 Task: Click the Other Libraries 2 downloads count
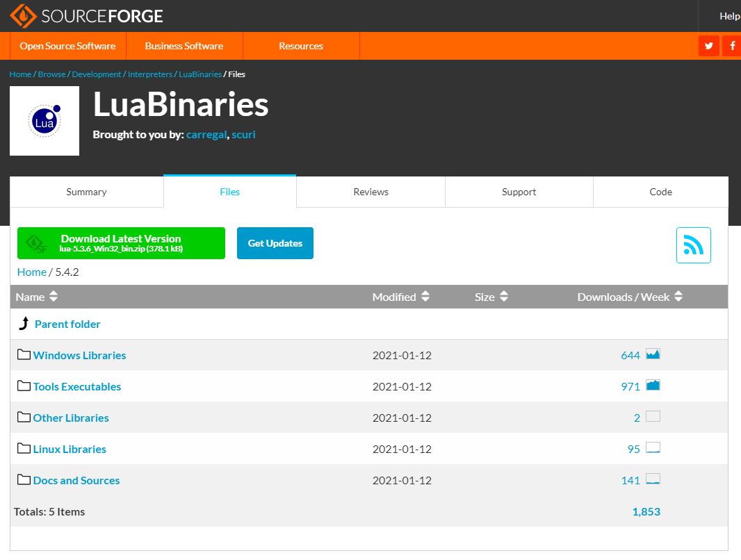point(637,418)
